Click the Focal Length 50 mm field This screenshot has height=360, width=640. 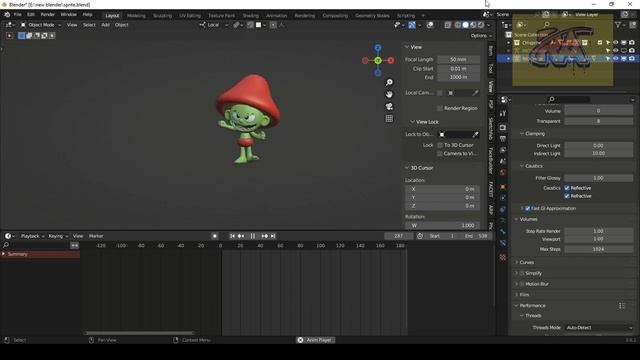click(x=458, y=60)
